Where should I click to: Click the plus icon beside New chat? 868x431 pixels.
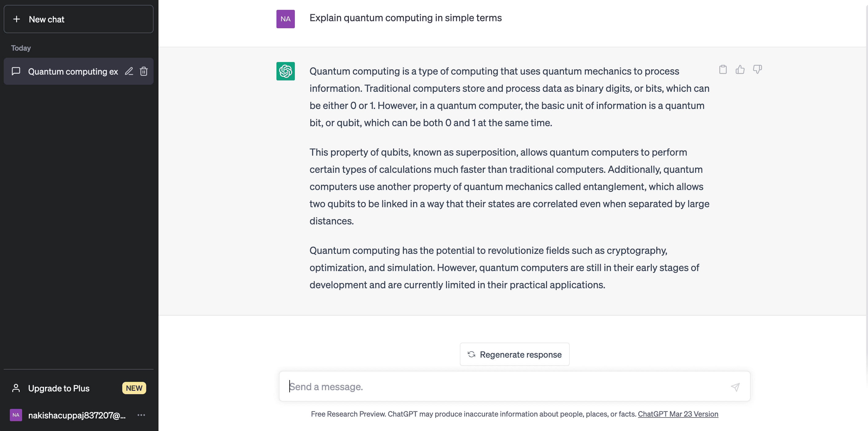(x=17, y=19)
